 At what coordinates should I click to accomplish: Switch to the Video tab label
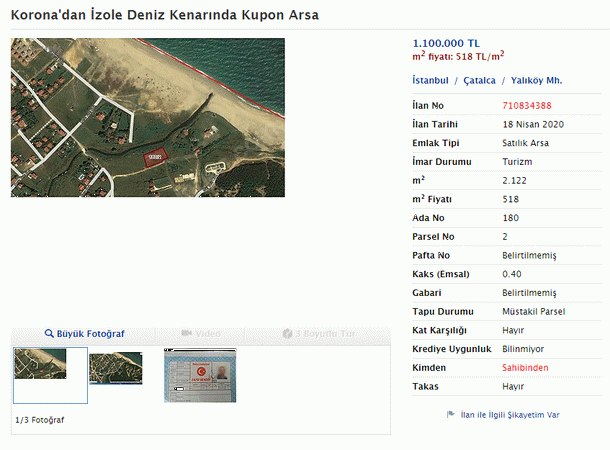click(208, 333)
